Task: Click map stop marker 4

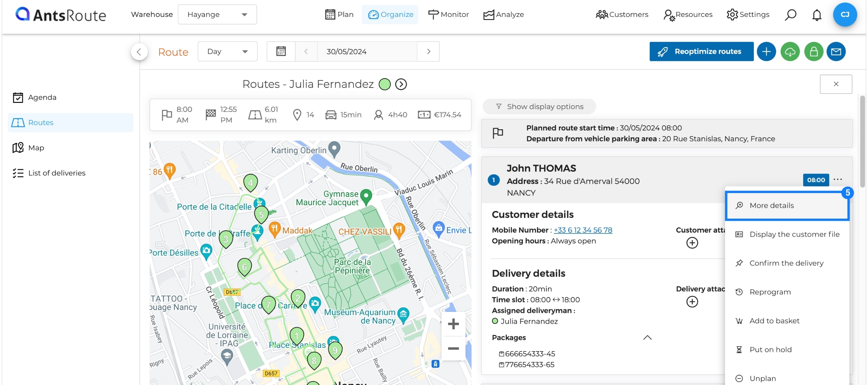Action: [250, 182]
